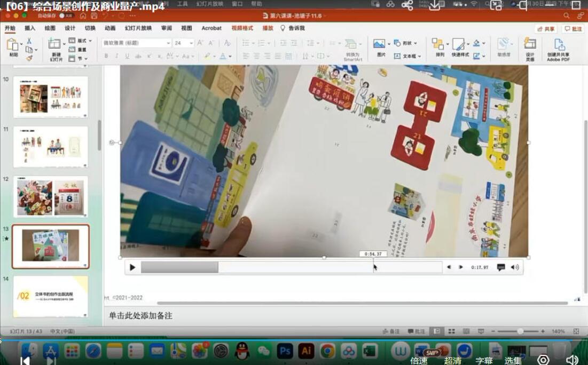Toggle the AutoSave switch

tap(66, 15)
